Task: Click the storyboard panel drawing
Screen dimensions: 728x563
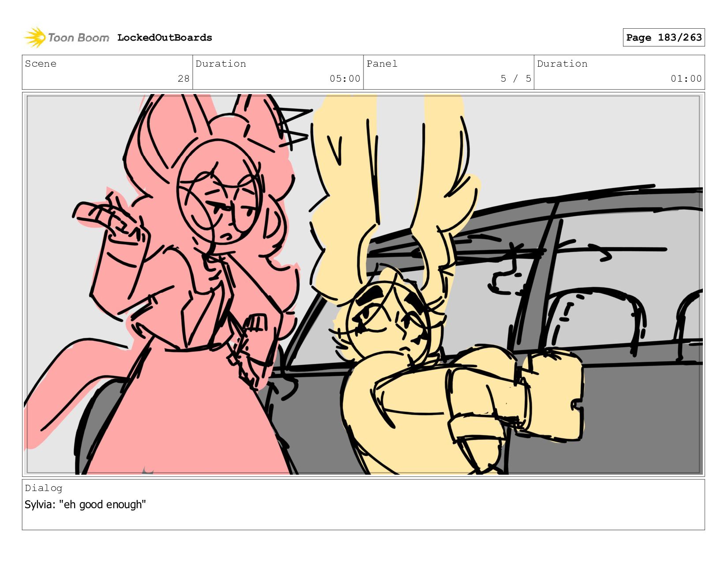Action: tap(363, 284)
